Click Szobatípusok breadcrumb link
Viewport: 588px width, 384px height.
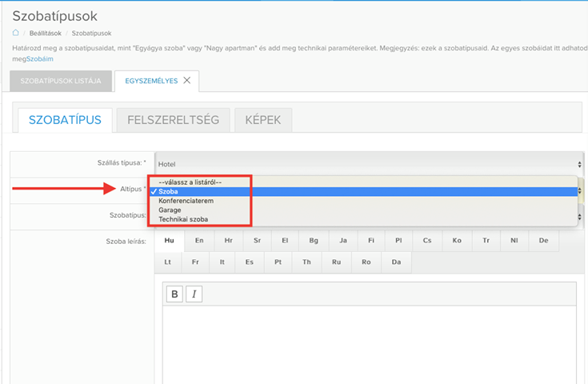91,34
